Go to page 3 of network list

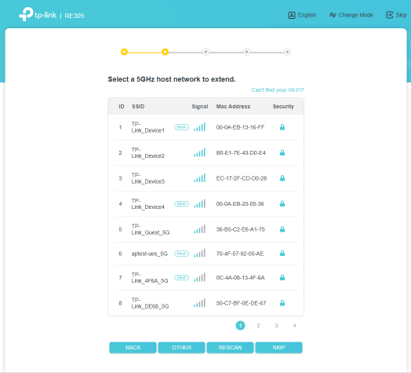(x=276, y=325)
